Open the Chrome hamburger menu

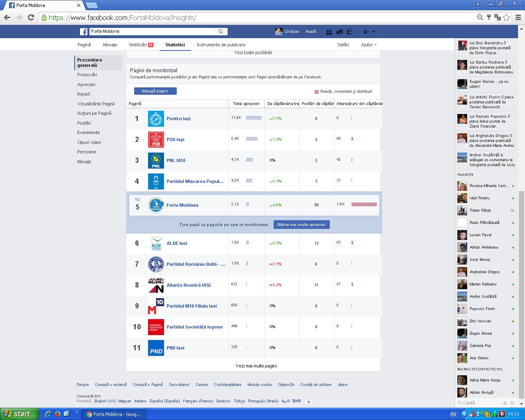coord(518,17)
